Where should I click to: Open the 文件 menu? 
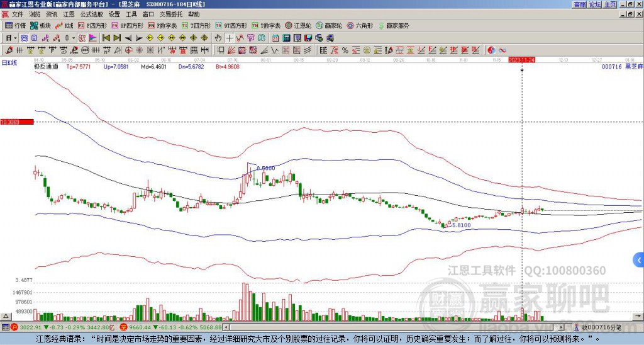click(18, 14)
